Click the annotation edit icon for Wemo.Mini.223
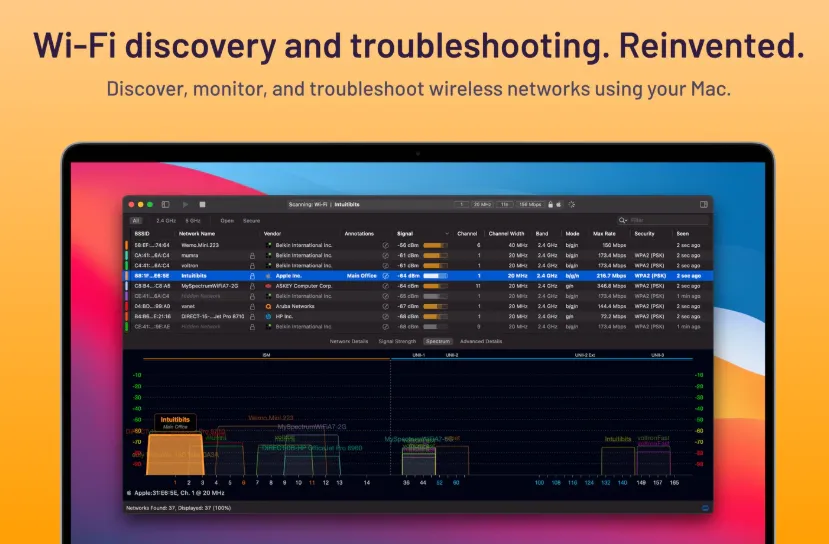829x544 pixels. 385,245
